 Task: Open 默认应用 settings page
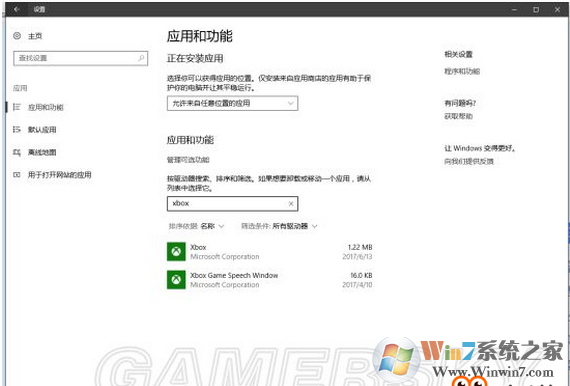coord(42,130)
